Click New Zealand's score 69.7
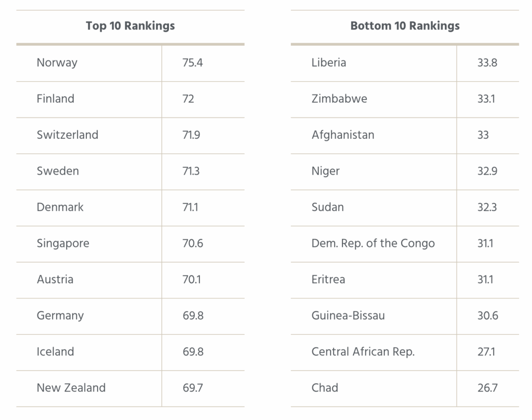This screenshot has height=420, width=532. click(x=193, y=388)
